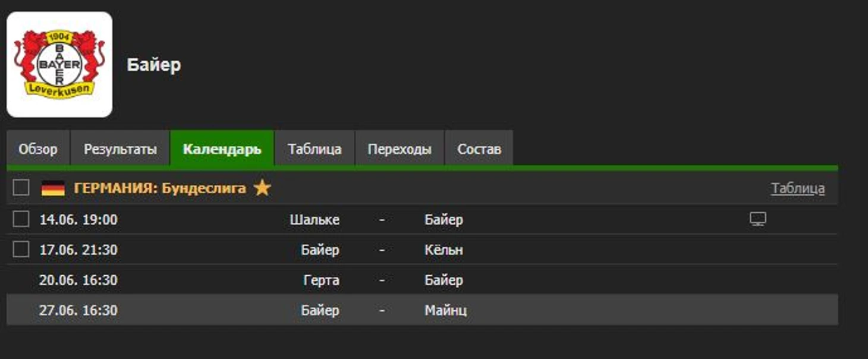The width and height of the screenshot is (868, 359).
Task: Switch to the Результаты tab
Action: [x=120, y=149]
